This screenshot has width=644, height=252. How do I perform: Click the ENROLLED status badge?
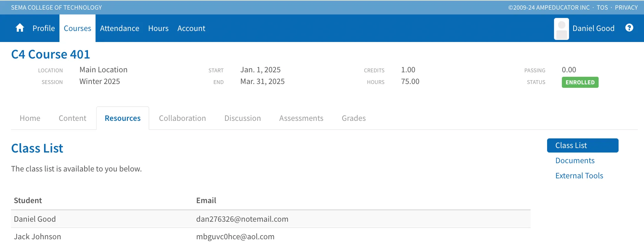pos(580,82)
